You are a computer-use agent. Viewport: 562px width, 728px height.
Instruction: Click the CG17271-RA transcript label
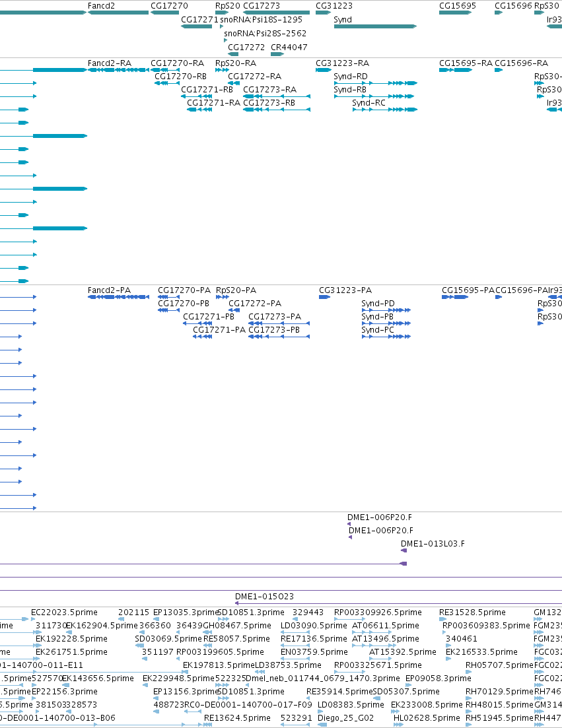pos(214,103)
